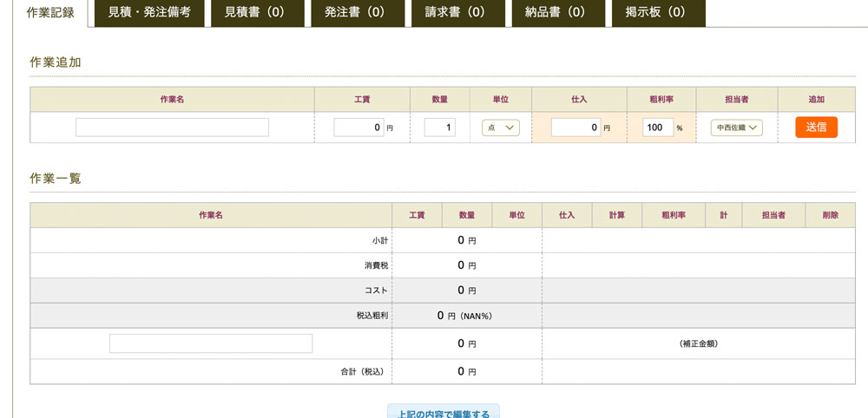This screenshot has height=418, width=868.
Task: Open the 発注書（0） tab
Action: [x=358, y=13]
